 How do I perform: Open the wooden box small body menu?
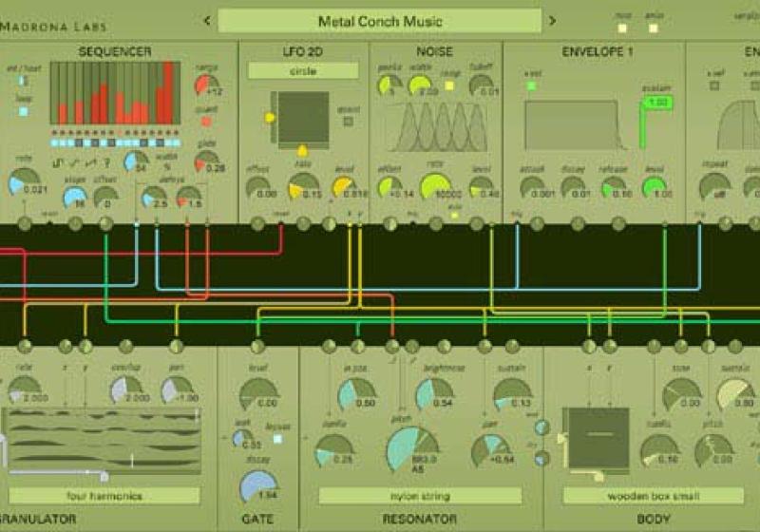tap(653, 496)
